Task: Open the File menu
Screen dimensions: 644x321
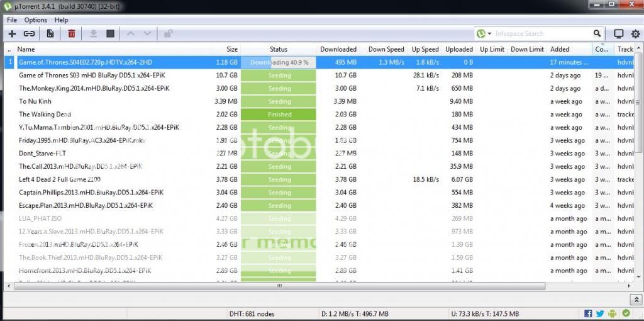Action: (12, 20)
